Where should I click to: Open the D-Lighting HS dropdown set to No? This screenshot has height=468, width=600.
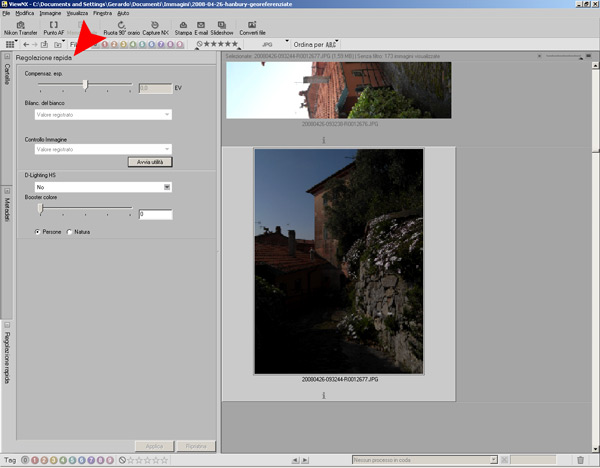pos(103,187)
